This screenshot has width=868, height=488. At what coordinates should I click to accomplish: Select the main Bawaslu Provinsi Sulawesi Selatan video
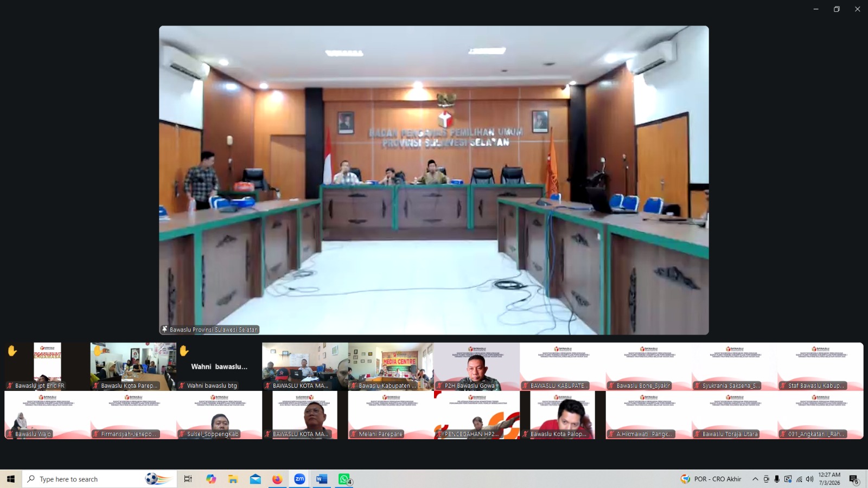pos(434,180)
